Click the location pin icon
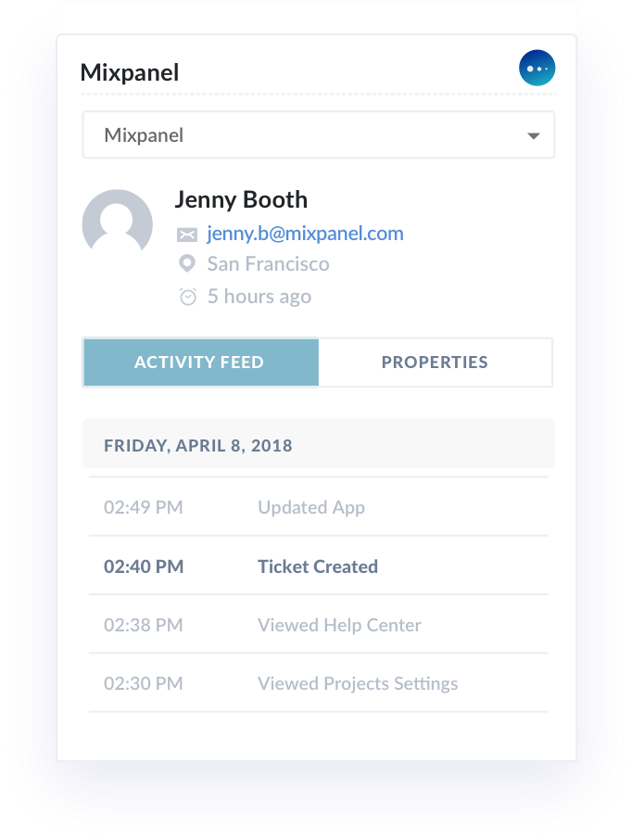The width and height of the screenshot is (632, 840). [x=187, y=264]
